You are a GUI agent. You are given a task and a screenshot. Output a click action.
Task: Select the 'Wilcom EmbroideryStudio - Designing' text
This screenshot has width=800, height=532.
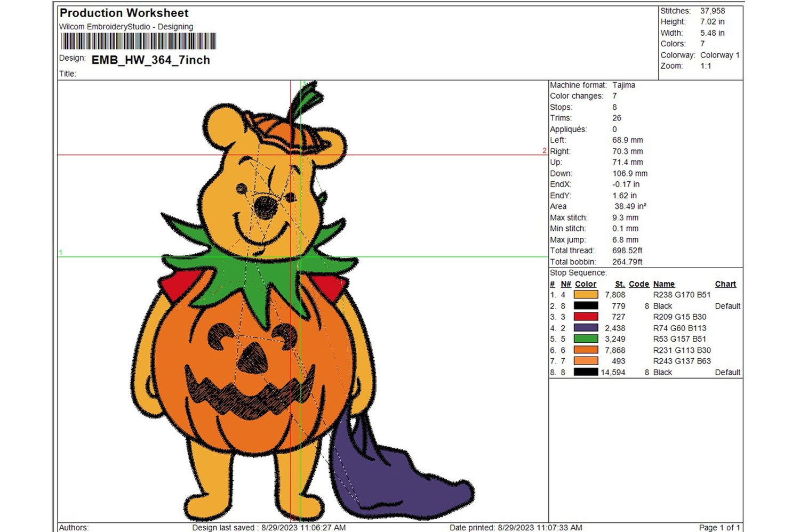tap(126, 27)
